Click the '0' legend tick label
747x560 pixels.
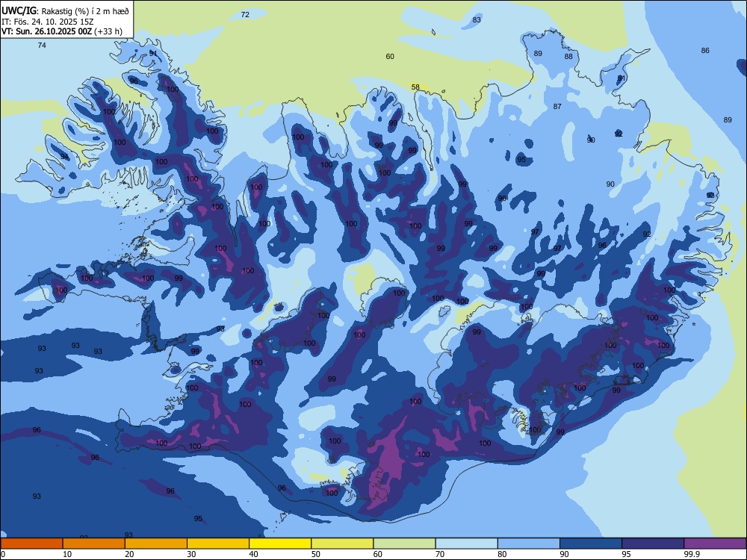tap(3, 554)
